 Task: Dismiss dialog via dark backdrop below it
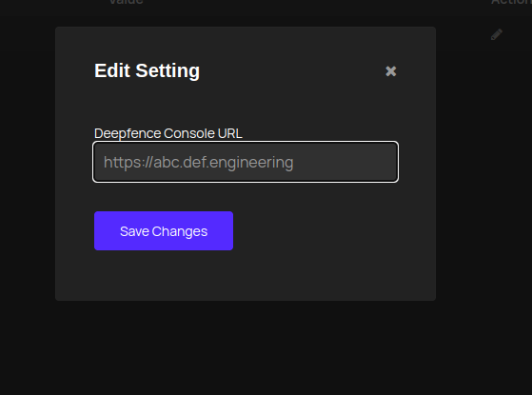tap(246, 347)
